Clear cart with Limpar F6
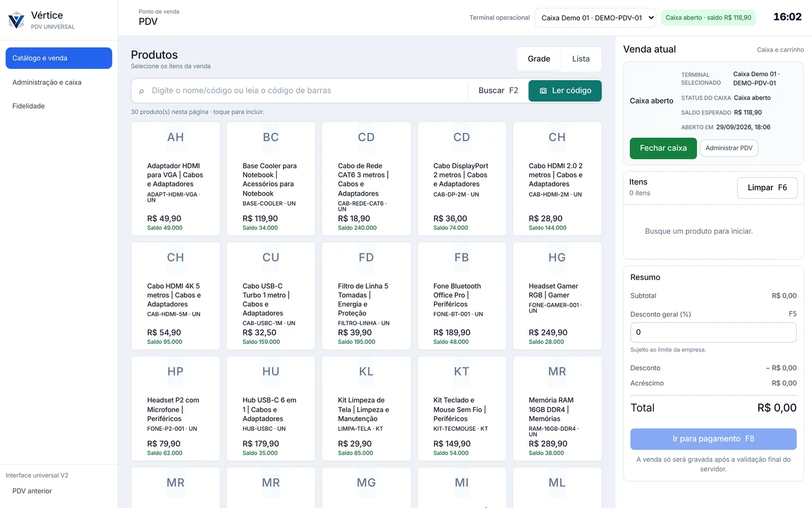This screenshot has width=812, height=508. (767, 188)
